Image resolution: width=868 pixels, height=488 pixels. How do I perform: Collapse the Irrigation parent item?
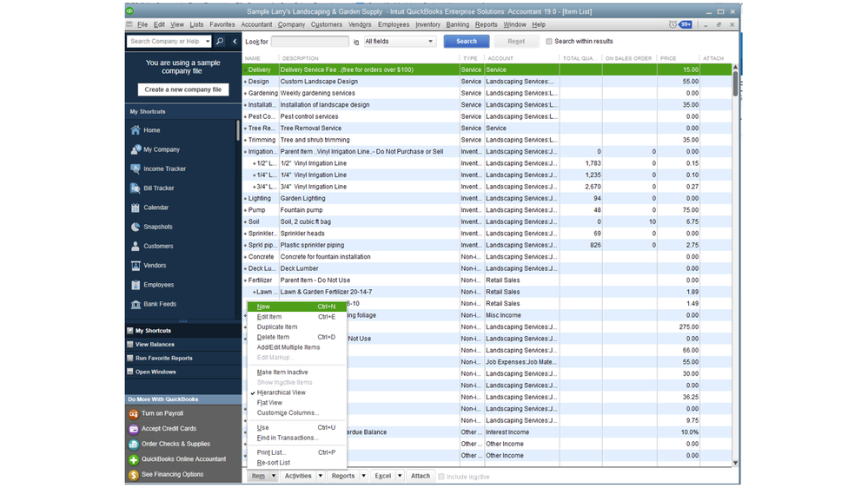(x=245, y=152)
